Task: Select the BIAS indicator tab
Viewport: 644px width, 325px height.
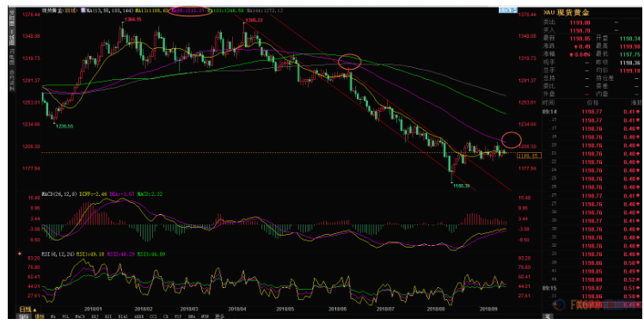Action: coord(122,316)
